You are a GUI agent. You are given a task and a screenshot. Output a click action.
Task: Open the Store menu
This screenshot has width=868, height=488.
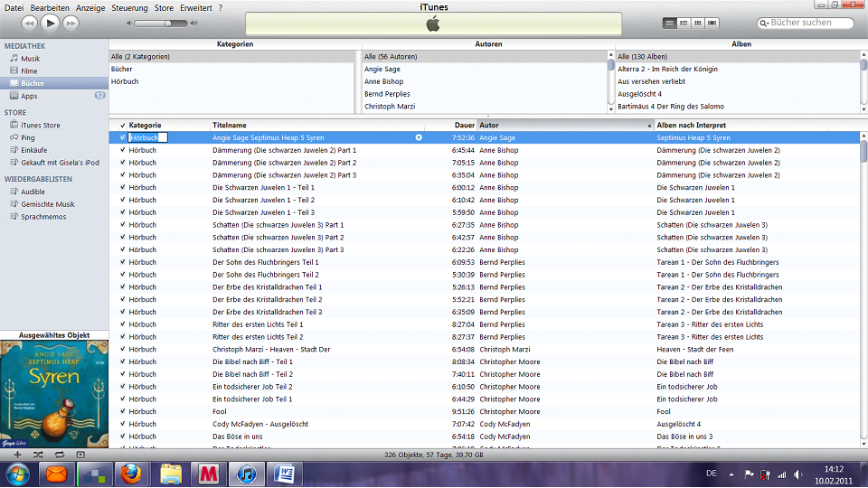tap(164, 8)
